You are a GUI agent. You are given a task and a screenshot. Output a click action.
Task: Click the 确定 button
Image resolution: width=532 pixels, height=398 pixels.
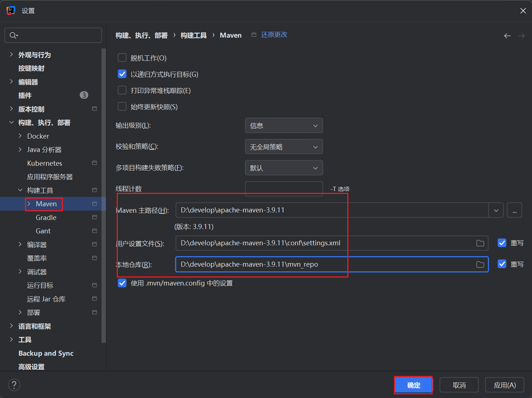tap(413, 385)
